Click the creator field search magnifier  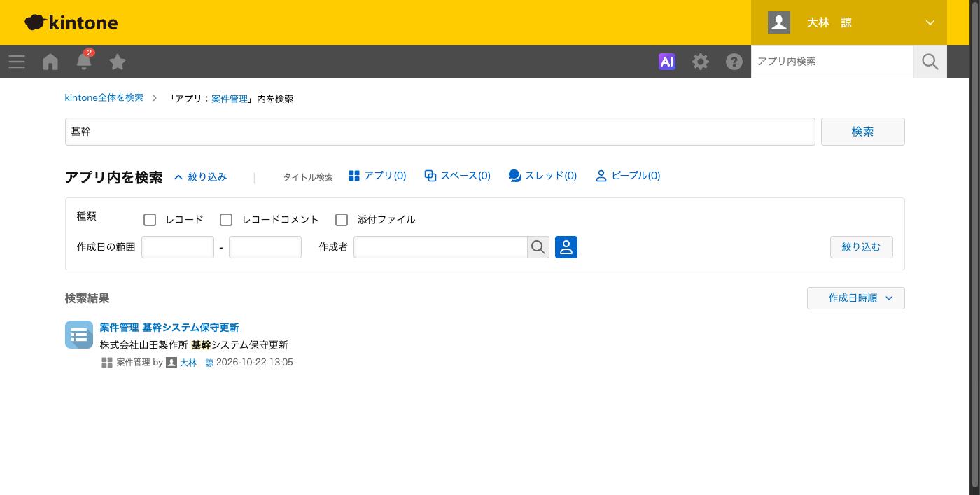point(538,247)
